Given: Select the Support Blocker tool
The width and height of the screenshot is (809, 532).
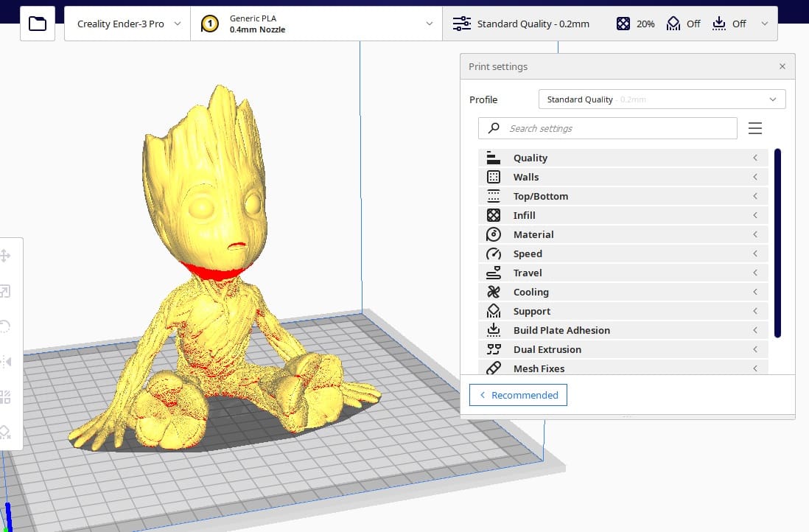Looking at the screenshot, I should point(5,432).
